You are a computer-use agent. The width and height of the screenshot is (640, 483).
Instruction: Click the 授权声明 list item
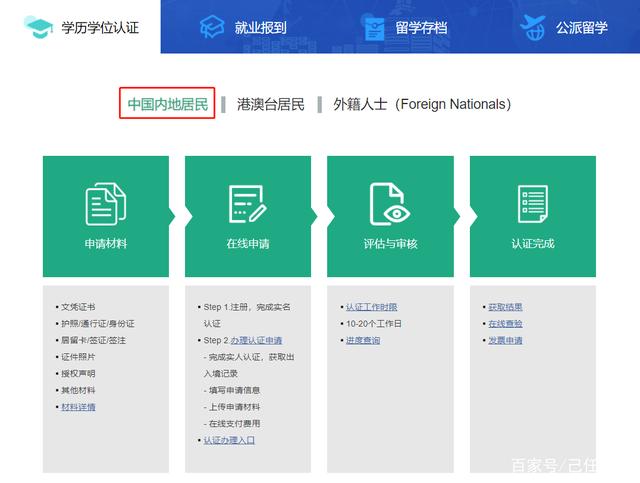(x=78, y=374)
